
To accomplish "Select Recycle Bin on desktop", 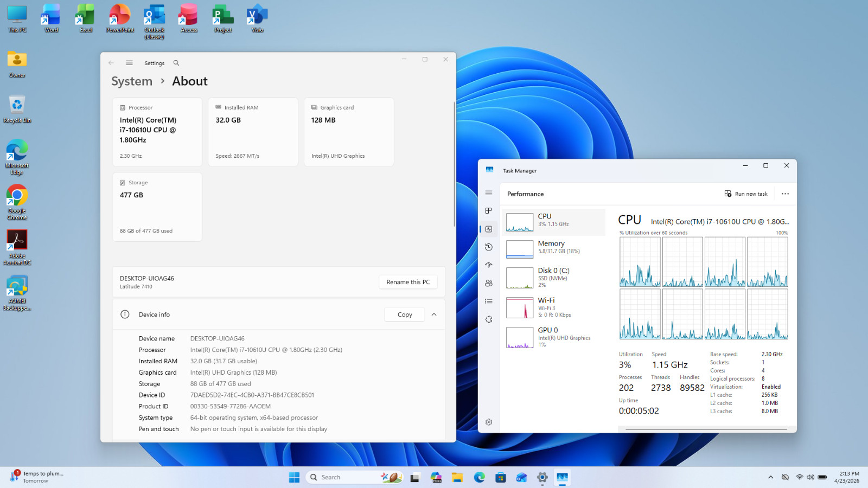I will (x=17, y=109).
